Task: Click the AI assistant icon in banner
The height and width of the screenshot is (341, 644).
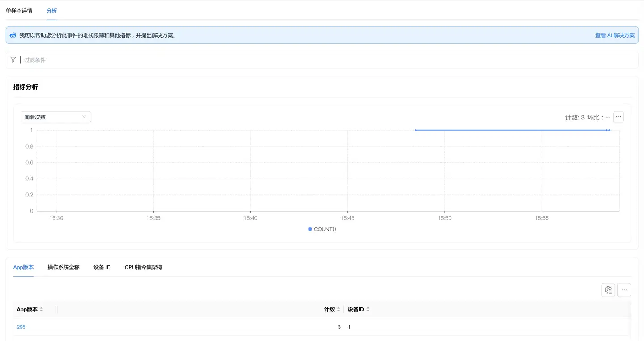Action: (x=13, y=35)
